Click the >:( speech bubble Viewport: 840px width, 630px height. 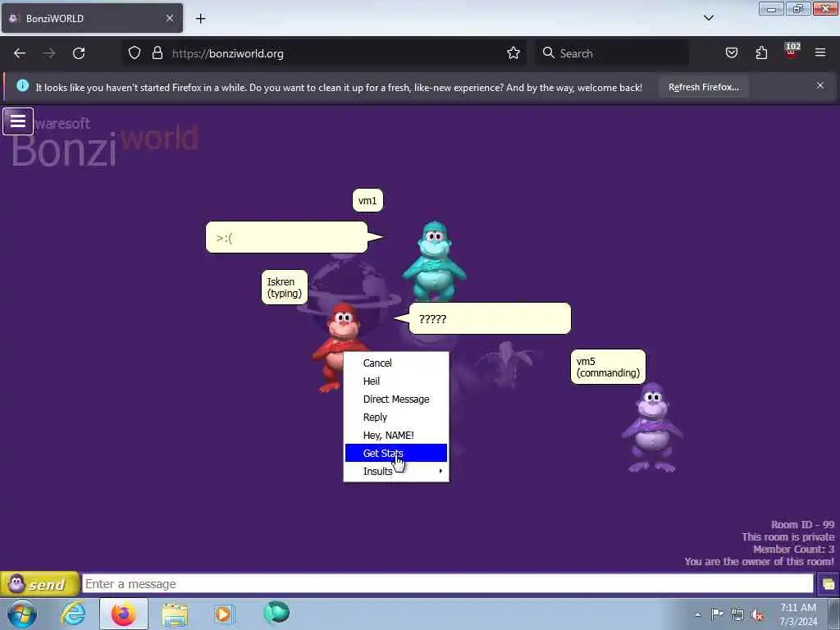(x=286, y=237)
